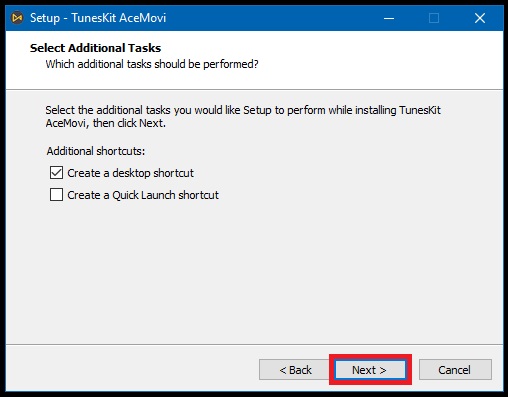The image size is (508, 397).
Task: Click the disabled maximize button
Action: point(434,18)
